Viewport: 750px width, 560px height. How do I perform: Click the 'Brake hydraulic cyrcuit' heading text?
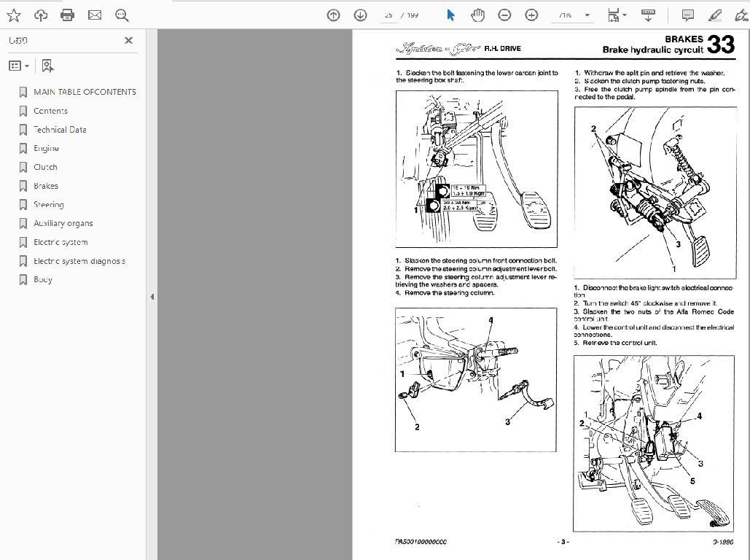(x=653, y=50)
